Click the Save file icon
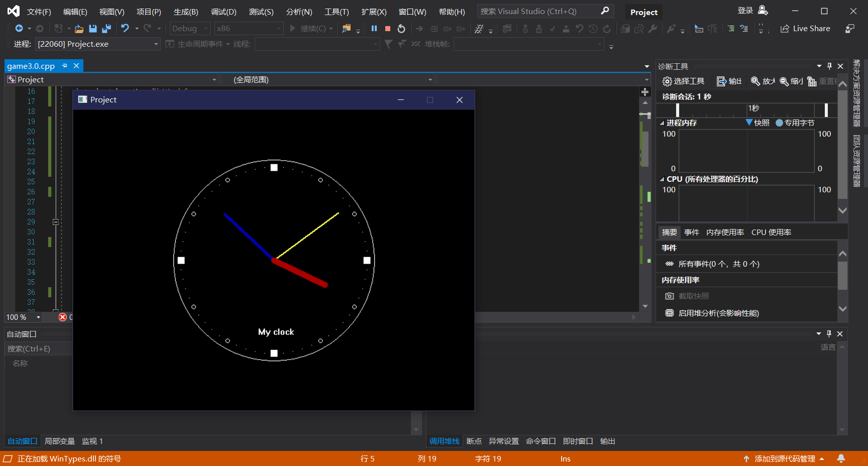 92,29
